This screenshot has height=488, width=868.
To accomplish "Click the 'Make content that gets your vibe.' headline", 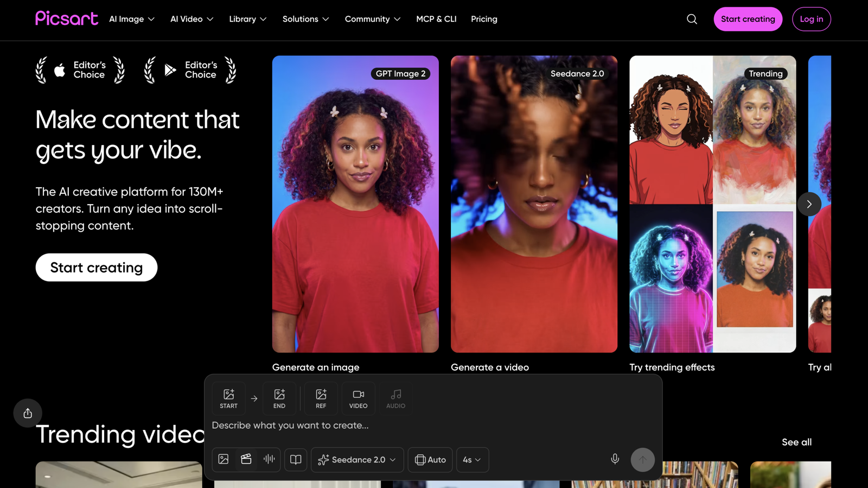I will pyautogui.click(x=137, y=135).
